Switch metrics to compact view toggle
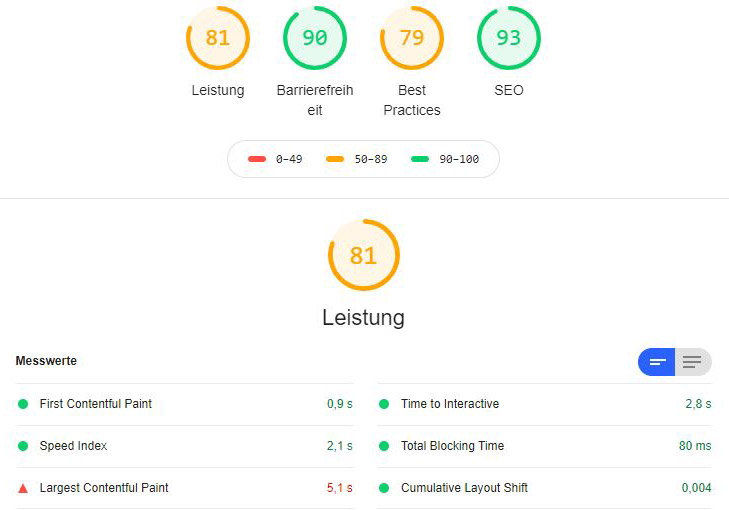Screen dimensions: 729x510 [x=657, y=362]
